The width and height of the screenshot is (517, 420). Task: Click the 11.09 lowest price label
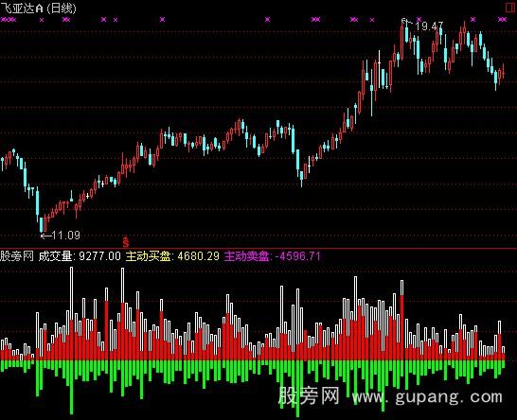(66, 236)
